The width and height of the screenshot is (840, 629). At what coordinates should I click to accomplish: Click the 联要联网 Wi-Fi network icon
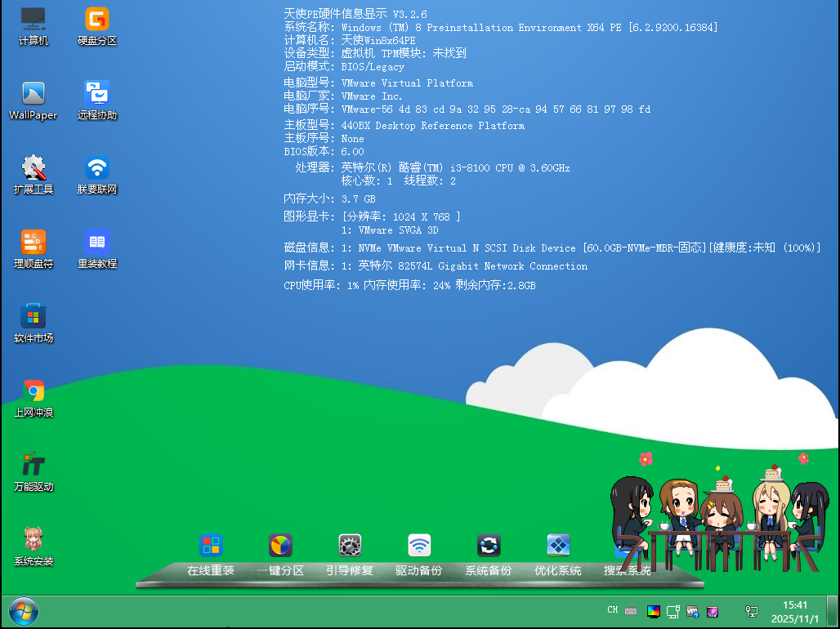[x=97, y=168]
